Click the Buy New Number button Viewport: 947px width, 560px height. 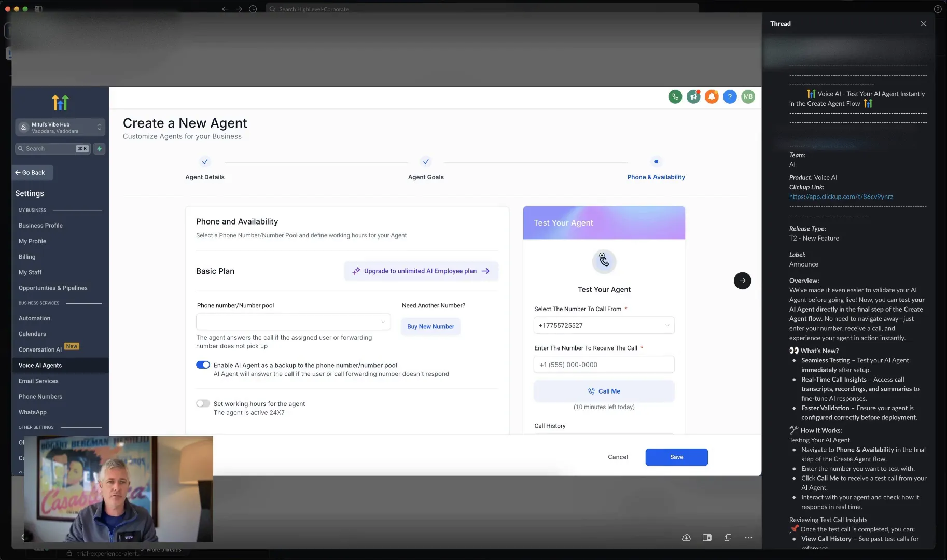(x=430, y=326)
